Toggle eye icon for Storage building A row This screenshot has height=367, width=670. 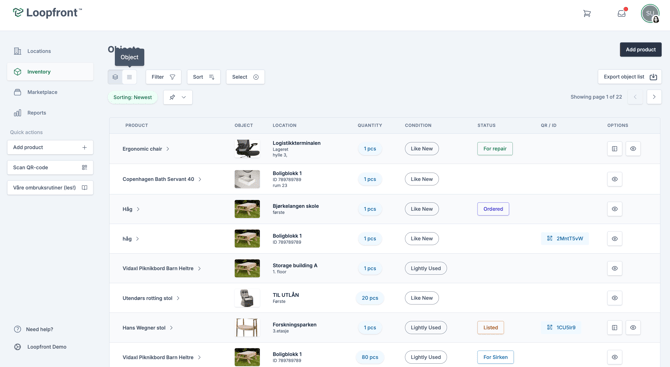click(614, 268)
